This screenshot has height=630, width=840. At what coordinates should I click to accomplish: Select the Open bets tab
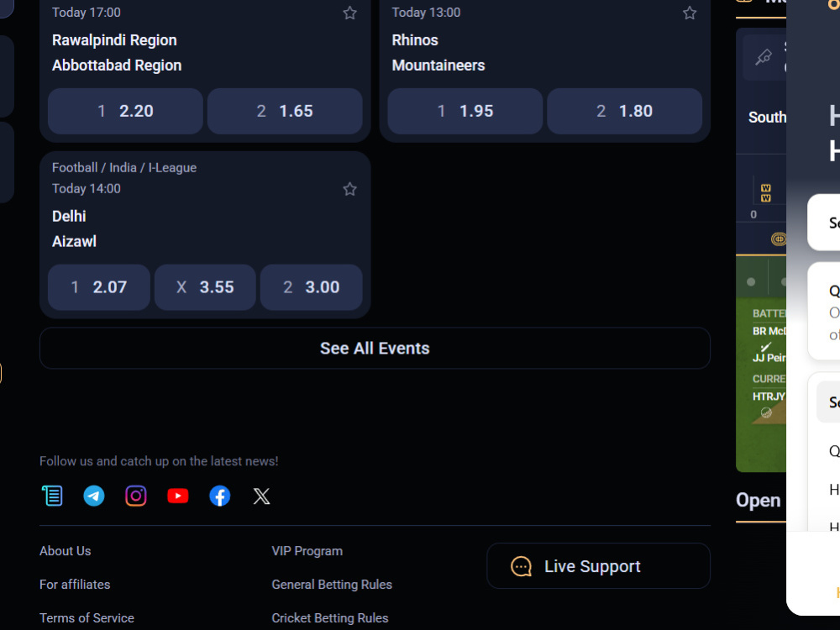pyautogui.click(x=758, y=501)
